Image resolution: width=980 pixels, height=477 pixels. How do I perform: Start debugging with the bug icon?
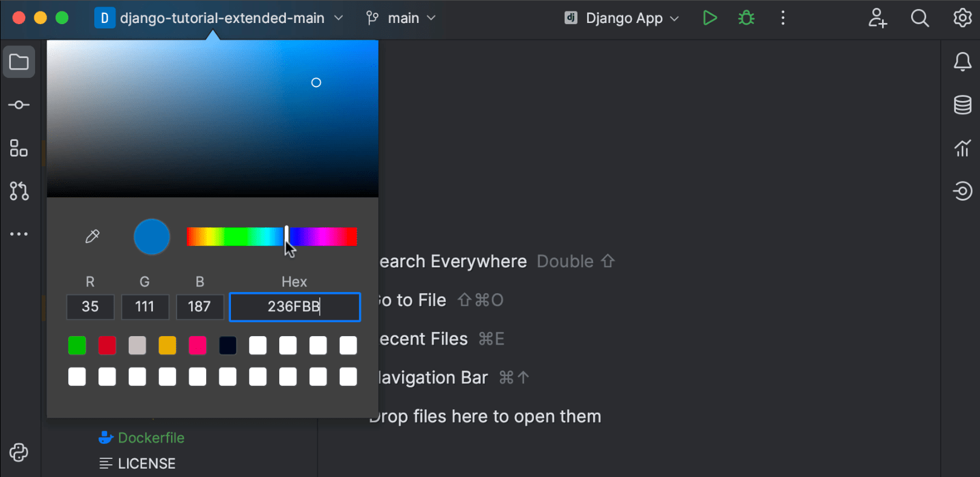(746, 18)
